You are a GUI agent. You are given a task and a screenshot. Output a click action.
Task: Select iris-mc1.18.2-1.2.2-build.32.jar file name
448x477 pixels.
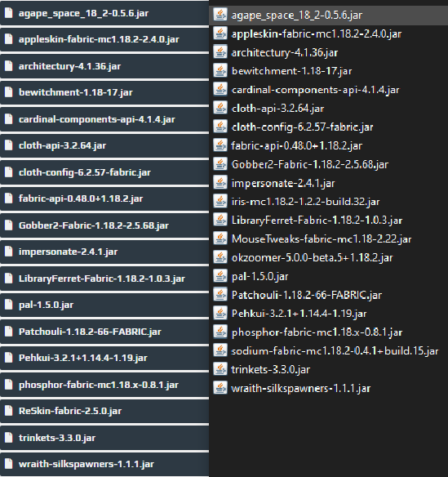(305, 202)
